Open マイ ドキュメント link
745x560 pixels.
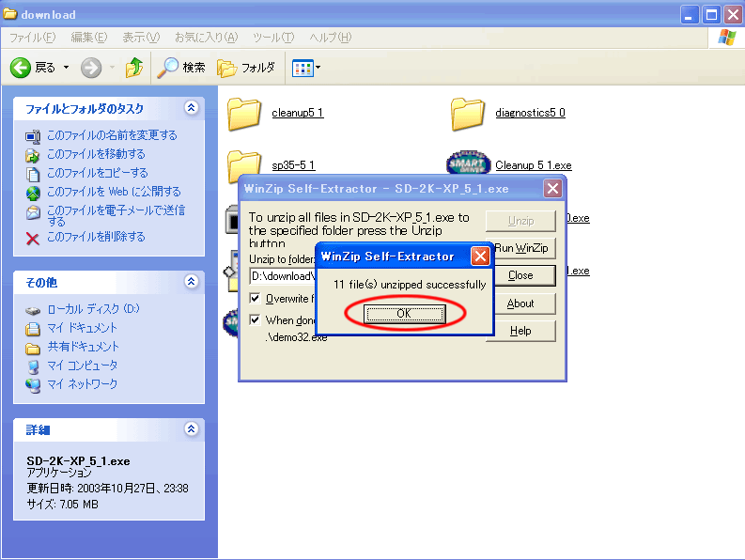point(82,328)
